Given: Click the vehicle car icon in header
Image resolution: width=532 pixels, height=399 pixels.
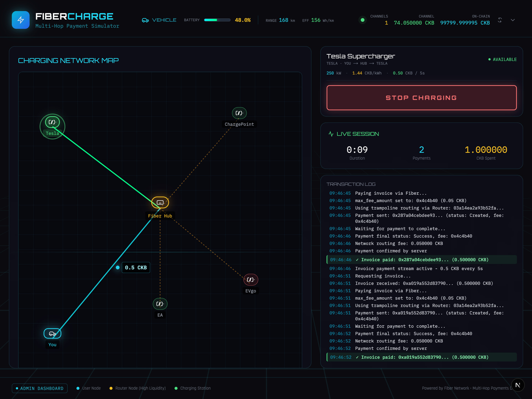Looking at the screenshot, I should coord(145,20).
